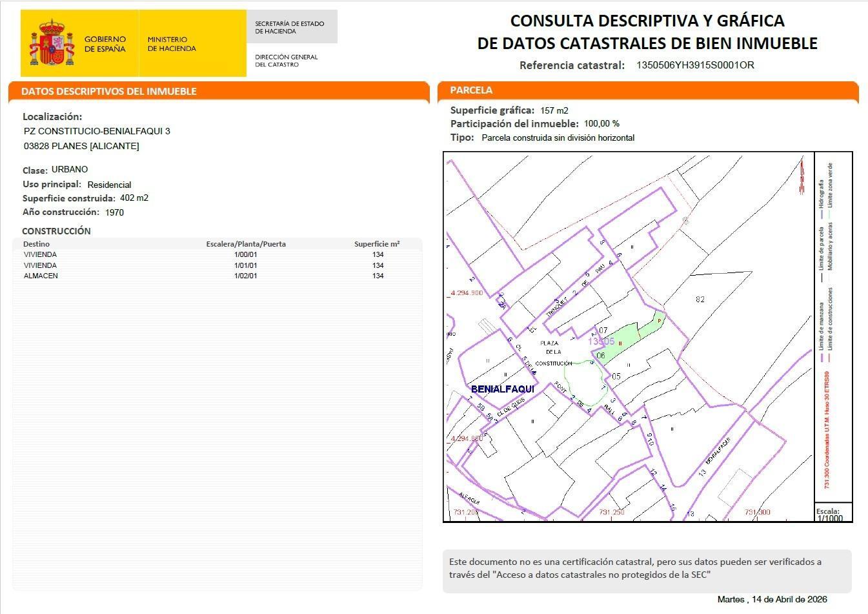This screenshot has height=614, width=868.
Task: Click the north arrow symbol on map
Action: click(802, 176)
